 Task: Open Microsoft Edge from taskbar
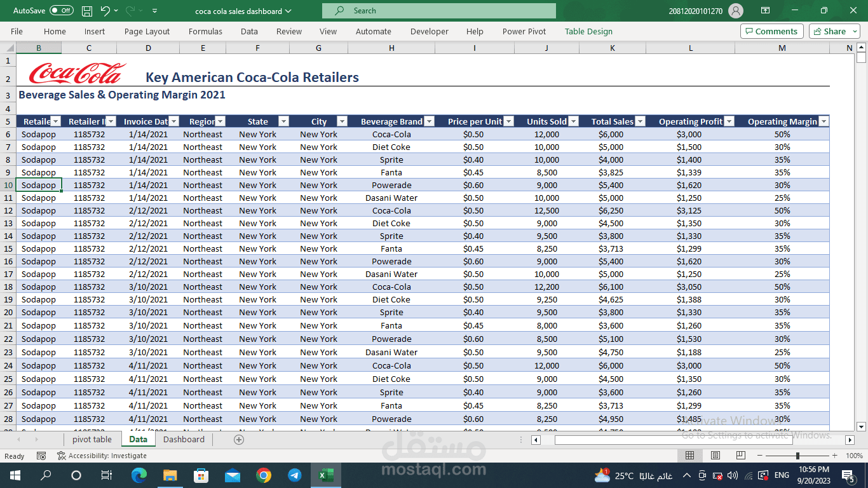pyautogui.click(x=139, y=475)
